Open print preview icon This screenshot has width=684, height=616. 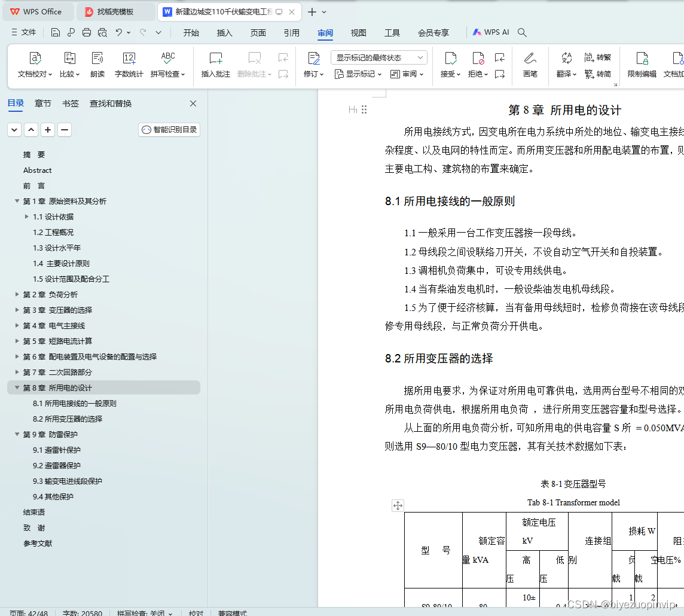pos(102,32)
